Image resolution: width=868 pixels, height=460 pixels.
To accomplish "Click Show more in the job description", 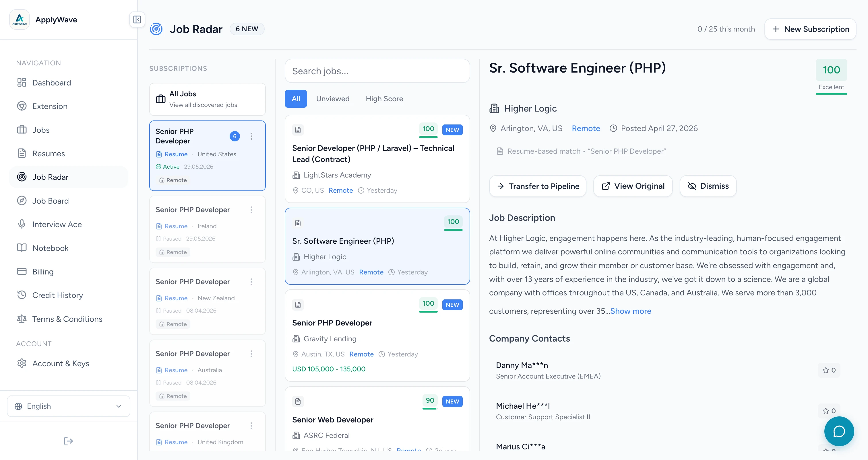I will tap(631, 311).
